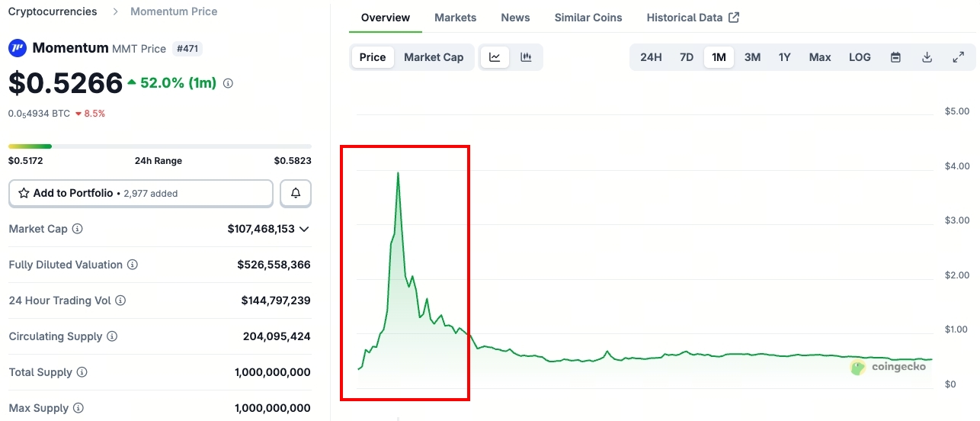Open the calendar date range picker
980x421 pixels.
[896, 57]
